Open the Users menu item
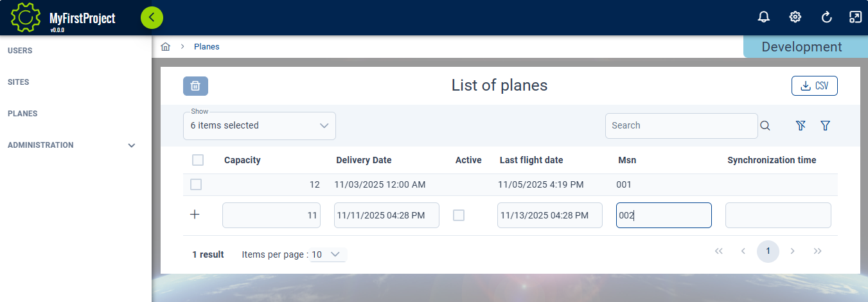The width and height of the screenshot is (868, 302). click(x=20, y=51)
